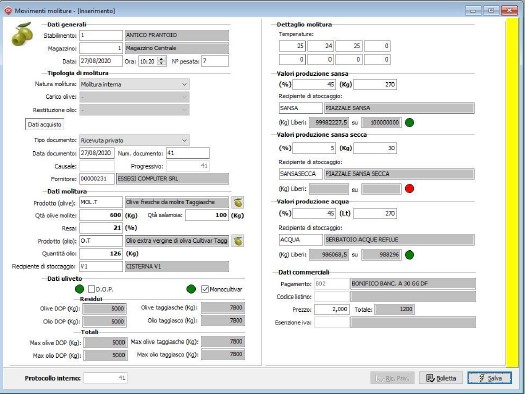Click the Prodotto (olio) code field O.T
Image resolution: width=525 pixels, height=394 pixels.
tap(101, 241)
